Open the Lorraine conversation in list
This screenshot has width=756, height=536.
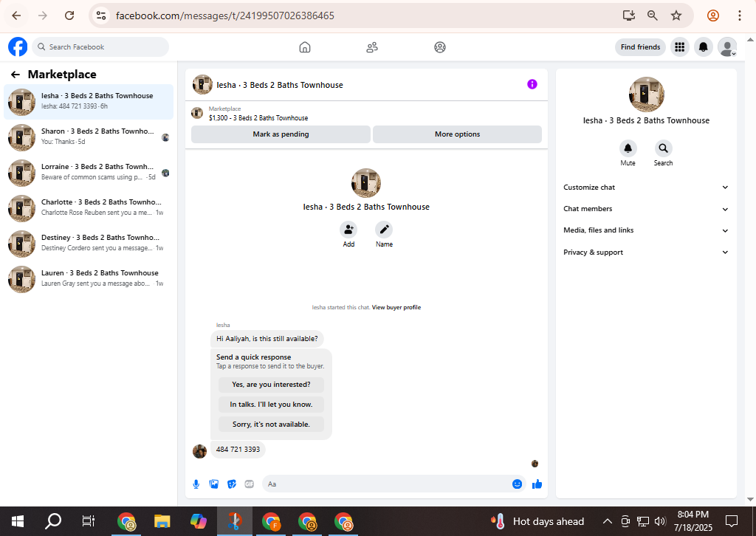(89, 173)
